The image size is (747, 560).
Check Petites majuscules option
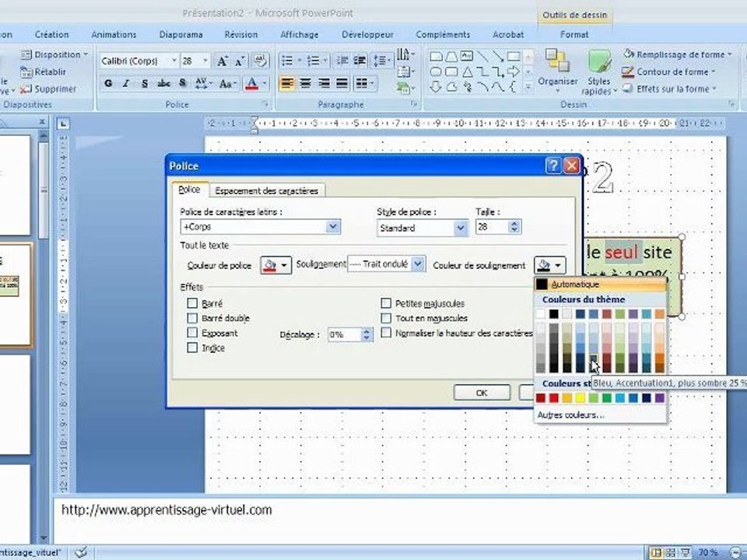[387, 303]
